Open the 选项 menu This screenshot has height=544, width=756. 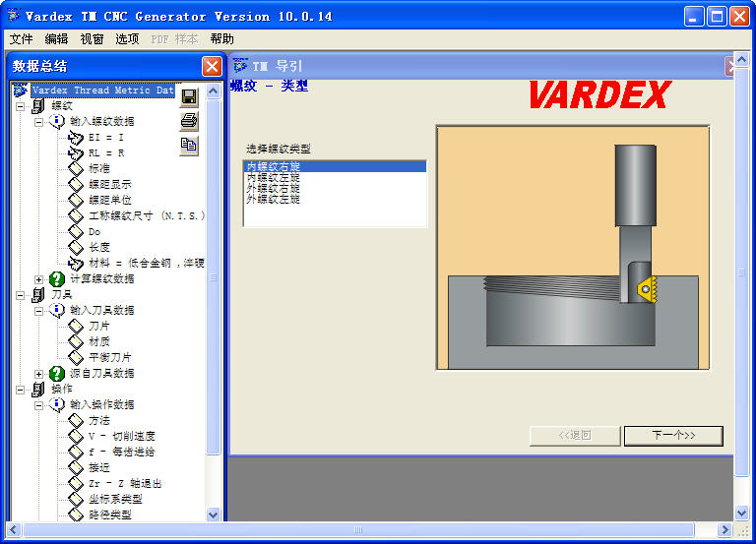coord(127,39)
